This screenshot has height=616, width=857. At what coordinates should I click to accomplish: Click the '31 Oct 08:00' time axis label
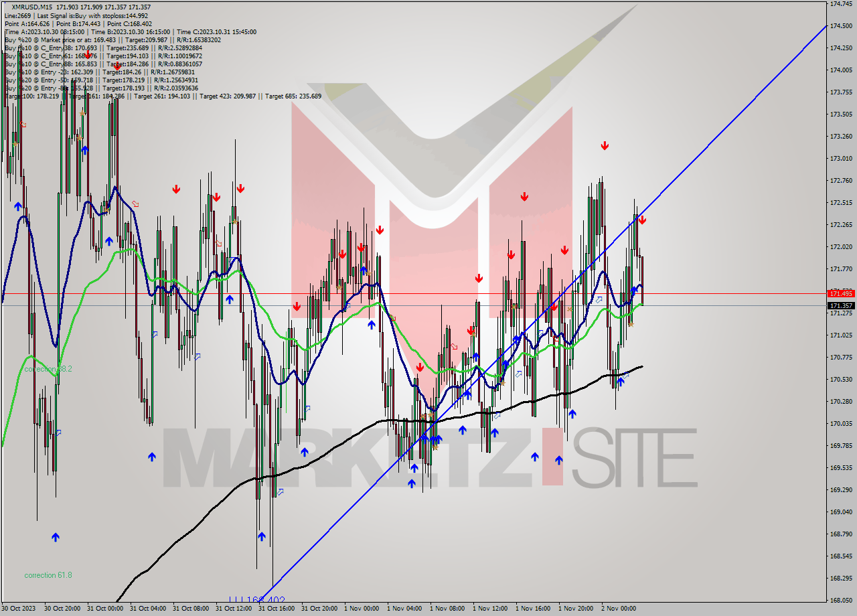pyautogui.click(x=191, y=609)
